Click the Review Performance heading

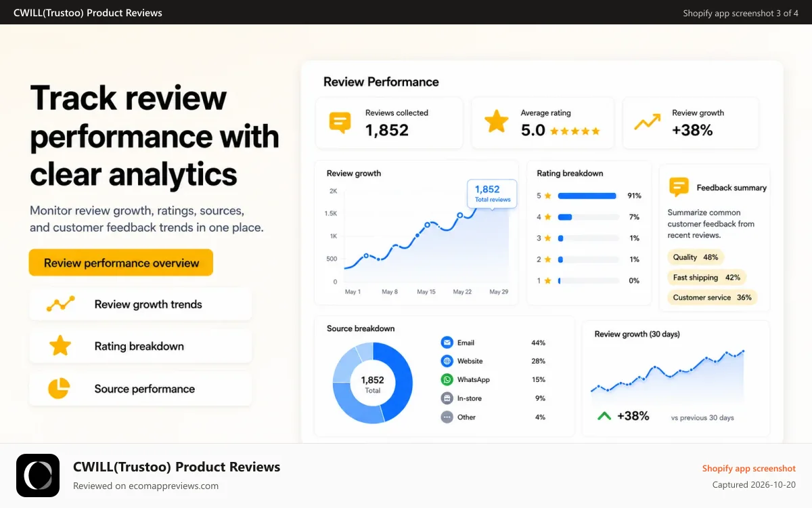(381, 82)
